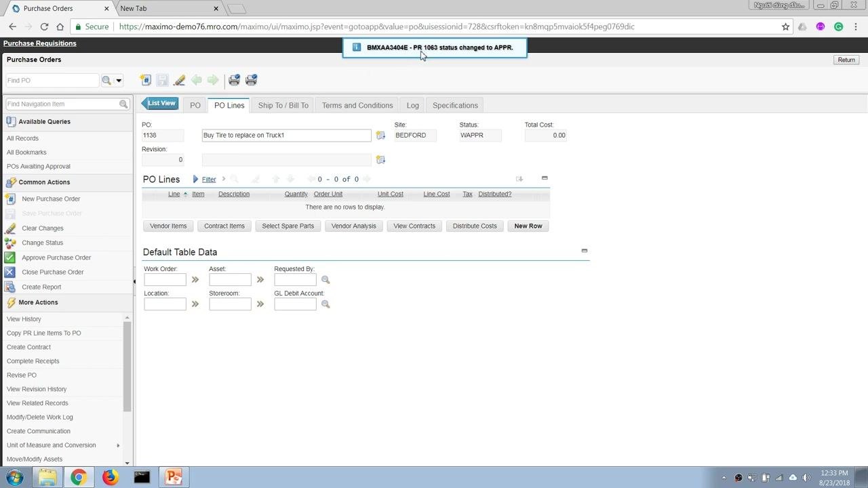Screen dimensions: 868x488
Task: Click the GL Debit Account lookup magnifier
Action: pyautogui.click(x=325, y=304)
